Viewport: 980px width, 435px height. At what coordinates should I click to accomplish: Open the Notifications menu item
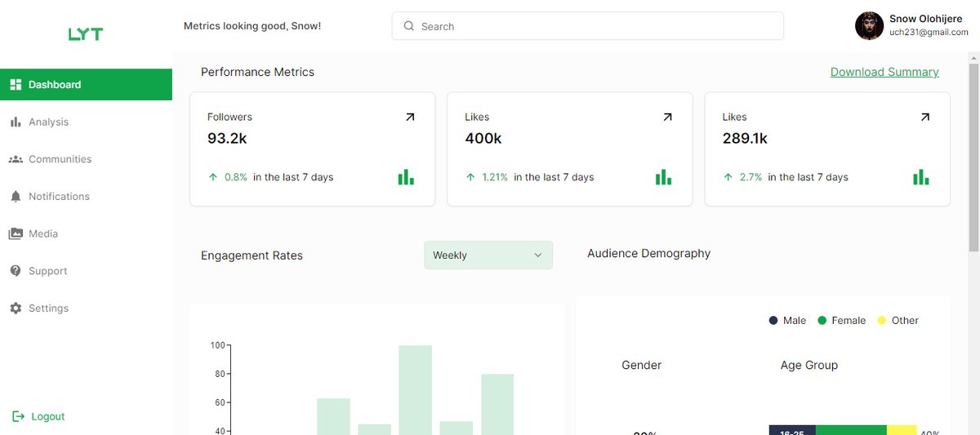(x=86, y=197)
